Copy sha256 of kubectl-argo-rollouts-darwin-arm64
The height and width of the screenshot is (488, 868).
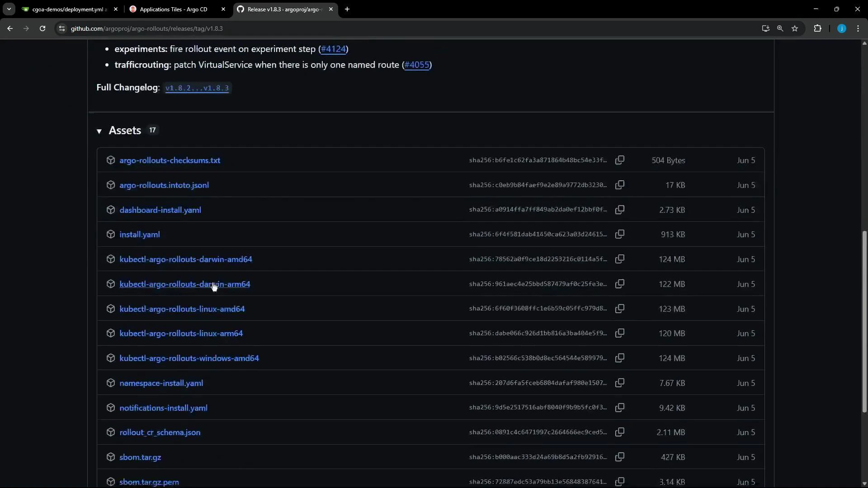tap(620, 284)
